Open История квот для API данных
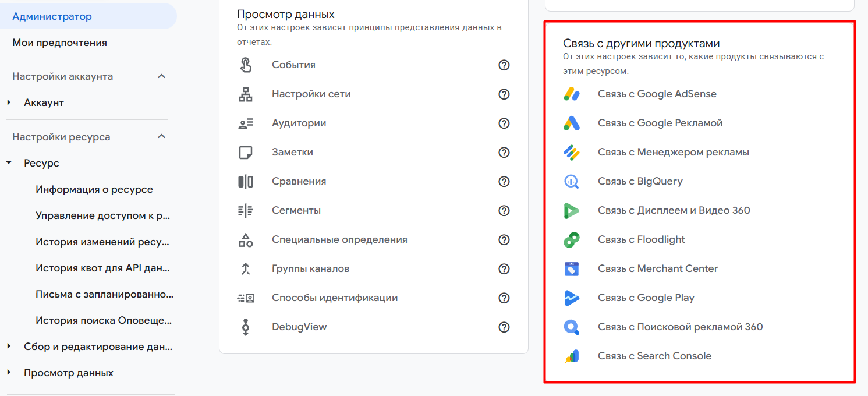The width and height of the screenshot is (868, 396). [x=103, y=268]
